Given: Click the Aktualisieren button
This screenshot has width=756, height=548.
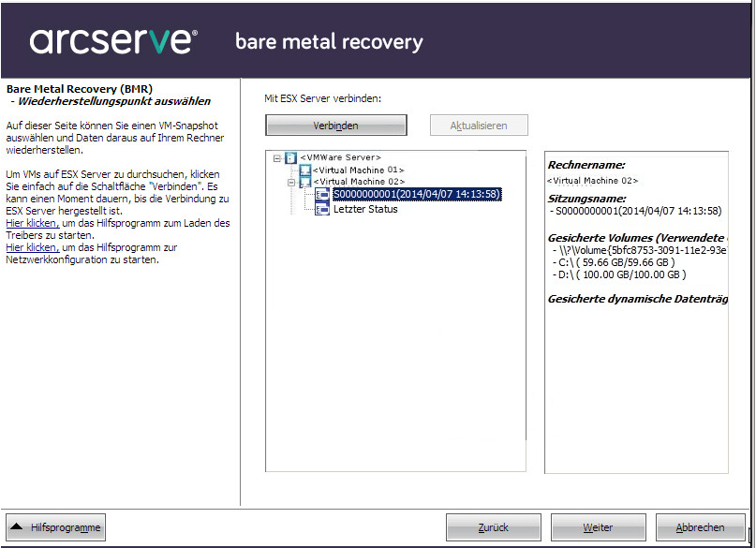Looking at the screenshot, I should (479, 126).
